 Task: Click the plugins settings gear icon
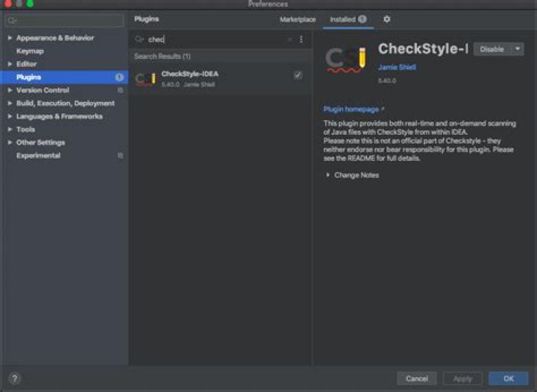pyautogui.click(x=386, y=19)
